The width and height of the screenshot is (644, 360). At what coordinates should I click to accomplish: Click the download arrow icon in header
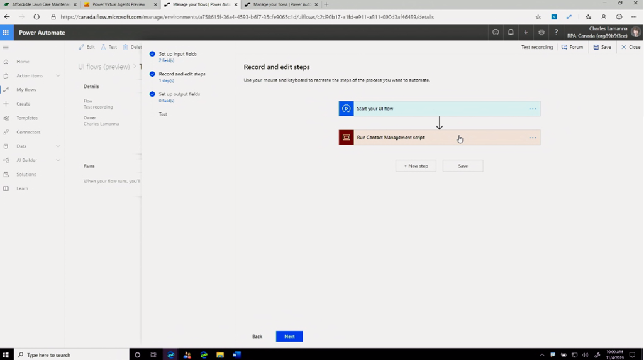(x=526, y=33)
